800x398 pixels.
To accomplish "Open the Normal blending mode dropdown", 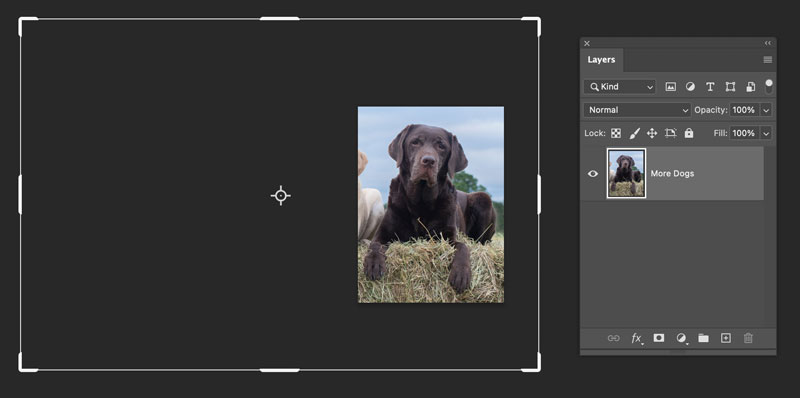I will click(x=637, y=110).
